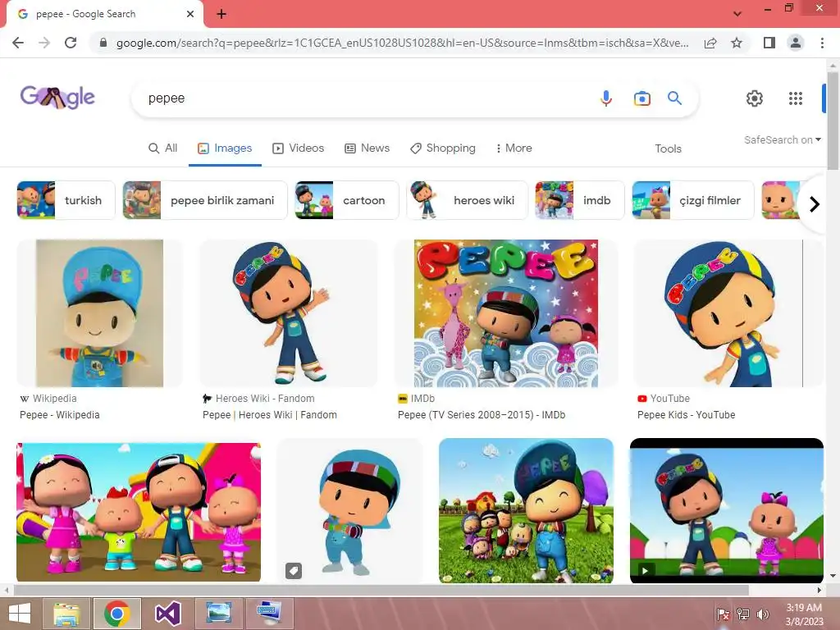Viewport: 840px width, 630px height.
Task: Click the vertical page scrollbar
Action: [x=833, y=121]
